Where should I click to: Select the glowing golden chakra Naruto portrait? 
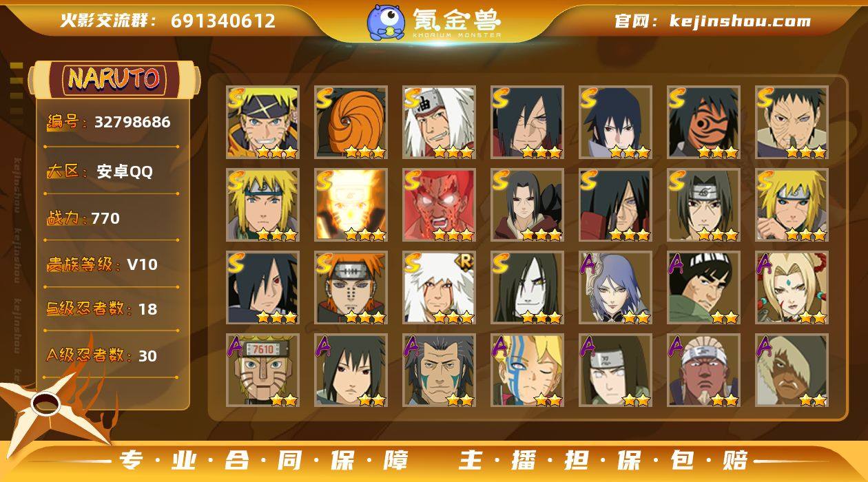(x=351, y=205)
